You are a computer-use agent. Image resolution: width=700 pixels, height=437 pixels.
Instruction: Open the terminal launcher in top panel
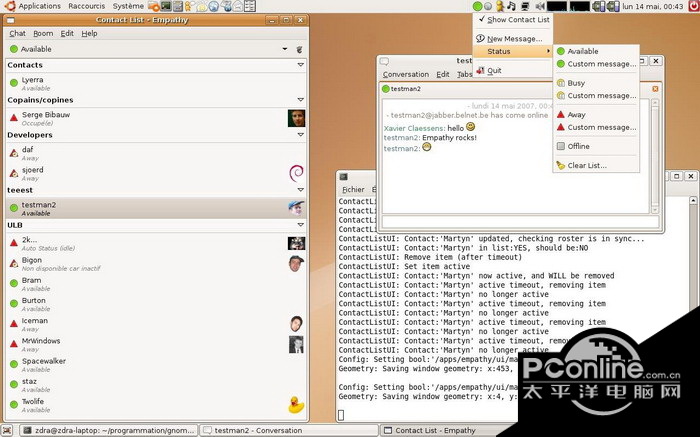166,6
